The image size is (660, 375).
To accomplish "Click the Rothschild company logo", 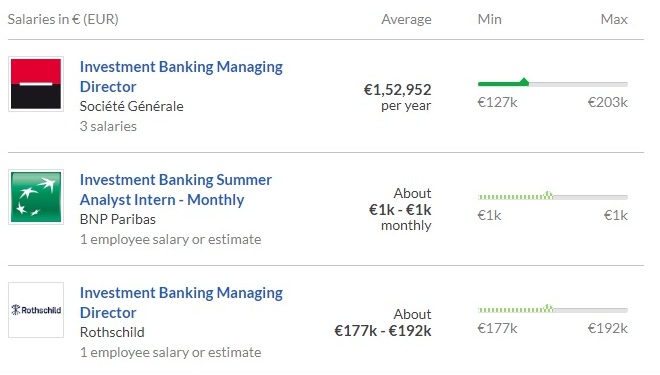I will [x=36, y=310].
